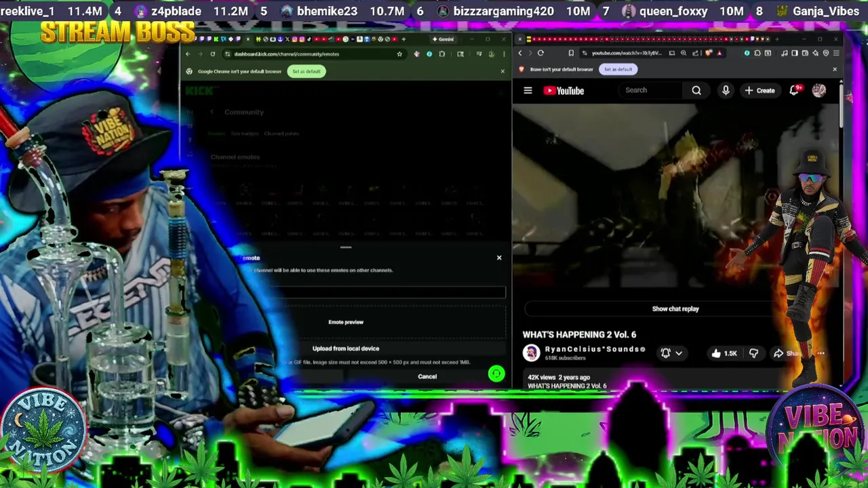The image size is (868, 488).
Task: Open Brave Leo AI sparkle icon
Action: (x=816, y=53)
